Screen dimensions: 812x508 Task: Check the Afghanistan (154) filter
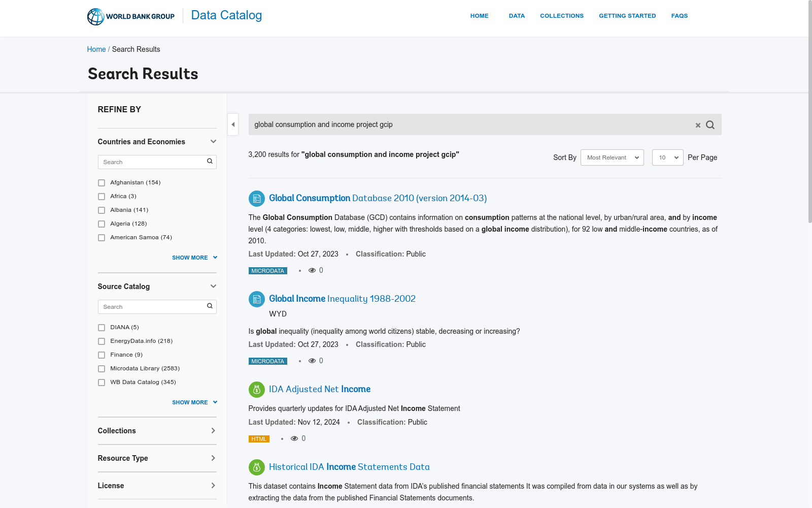coord(101,183)
